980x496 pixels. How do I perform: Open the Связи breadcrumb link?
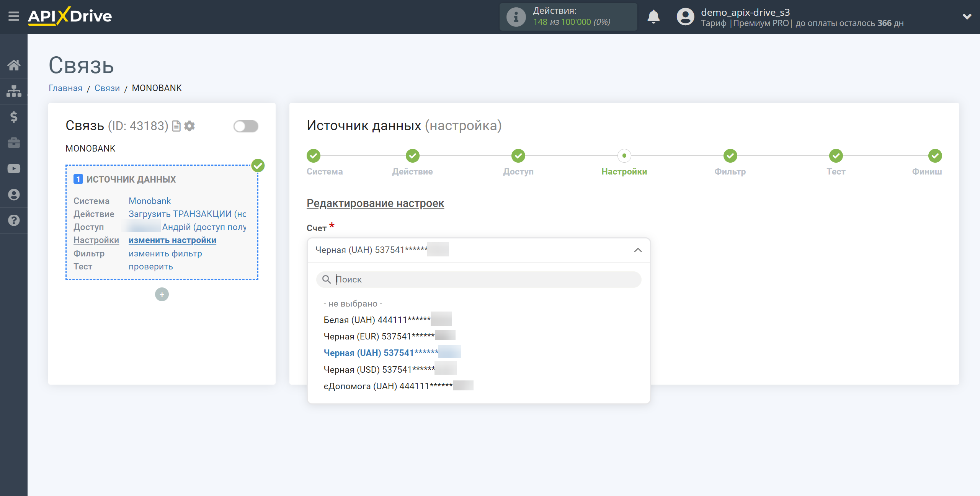pyautogui.click(x=107, y=88)
